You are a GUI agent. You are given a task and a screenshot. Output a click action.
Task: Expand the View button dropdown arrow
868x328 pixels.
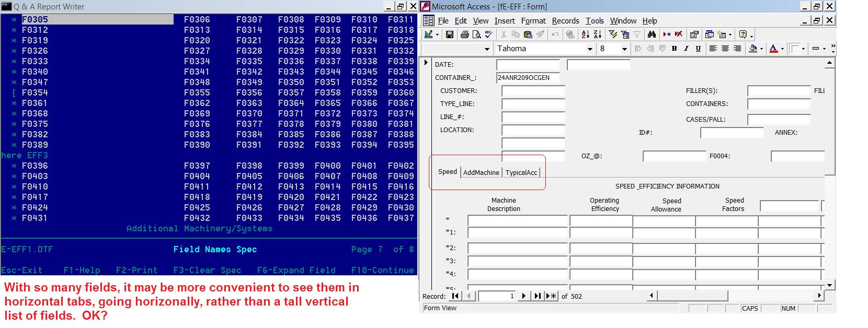[x=437, y=35]
